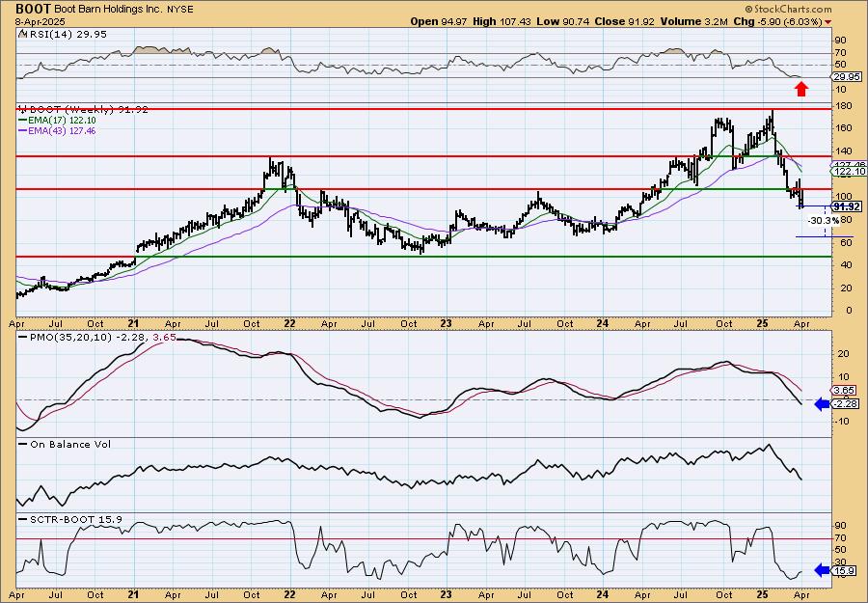Click the On Balance Vol panel label
Image resolution: width=868 pixels, height=603 pixels.
70,444
